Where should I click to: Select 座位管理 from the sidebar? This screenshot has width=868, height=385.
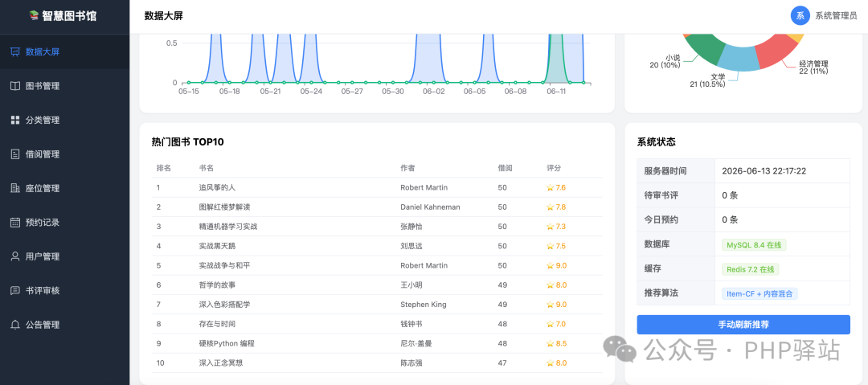65,188
